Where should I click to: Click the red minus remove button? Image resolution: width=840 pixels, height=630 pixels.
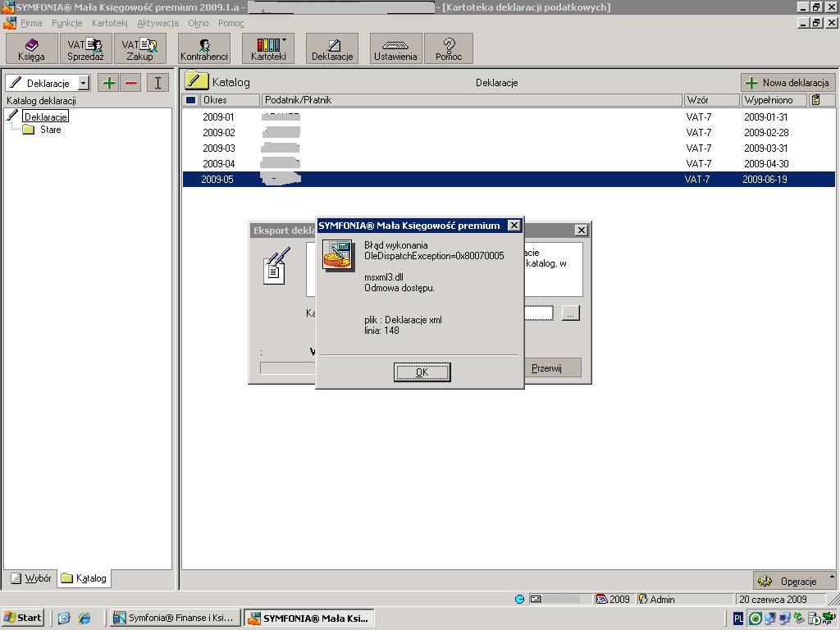(130, 83)
